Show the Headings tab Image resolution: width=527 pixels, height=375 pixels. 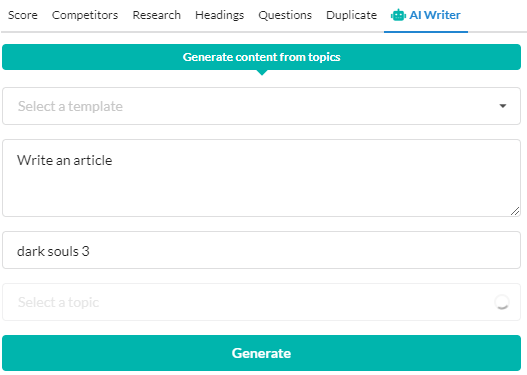pos(219,15)
